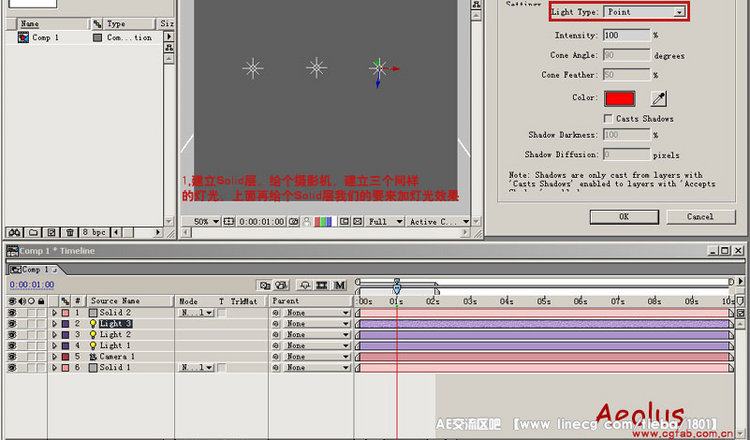Click the red light Color swatch
750x440 pixels.
(620, 99)
